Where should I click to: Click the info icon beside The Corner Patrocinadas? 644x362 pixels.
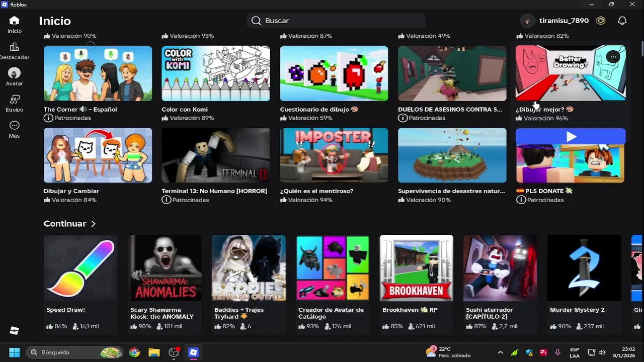point(48,118)
